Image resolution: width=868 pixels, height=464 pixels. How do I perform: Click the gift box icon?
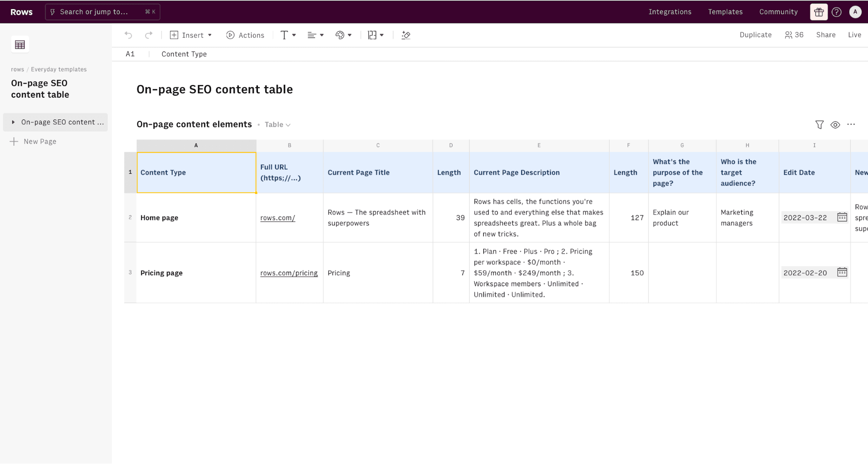click(819, 12)
